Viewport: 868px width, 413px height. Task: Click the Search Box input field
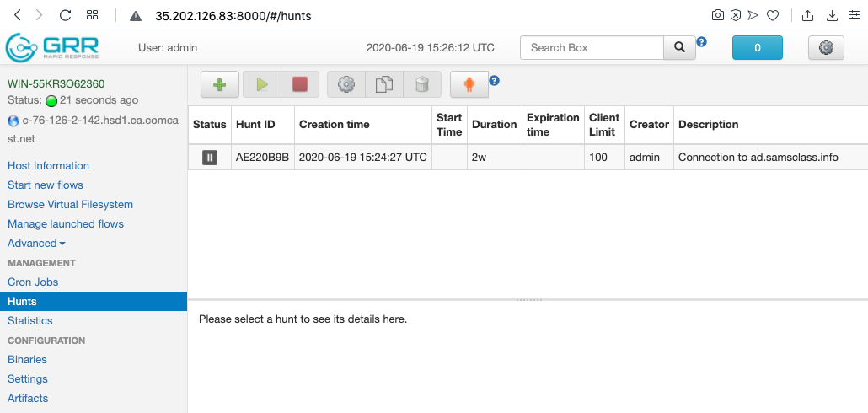(x=592, y=47)
